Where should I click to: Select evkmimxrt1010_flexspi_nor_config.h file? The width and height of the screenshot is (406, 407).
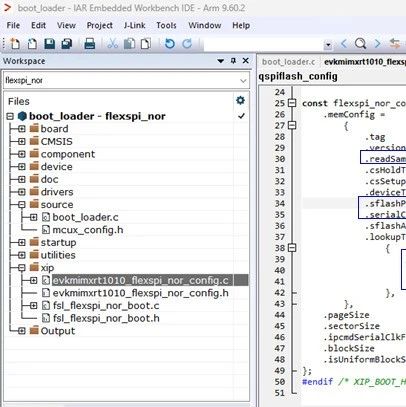point(140,293)
